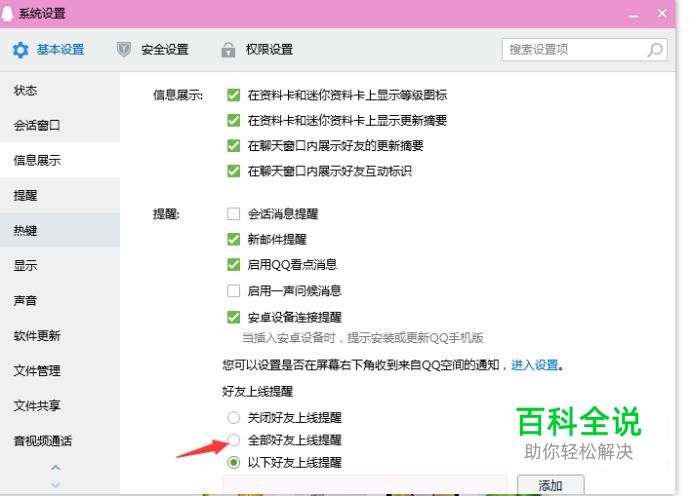Minimize the 系统设置 window
The height and width of the screenshot is (496, 692).
pyautogui.click(x=634, y=15)
